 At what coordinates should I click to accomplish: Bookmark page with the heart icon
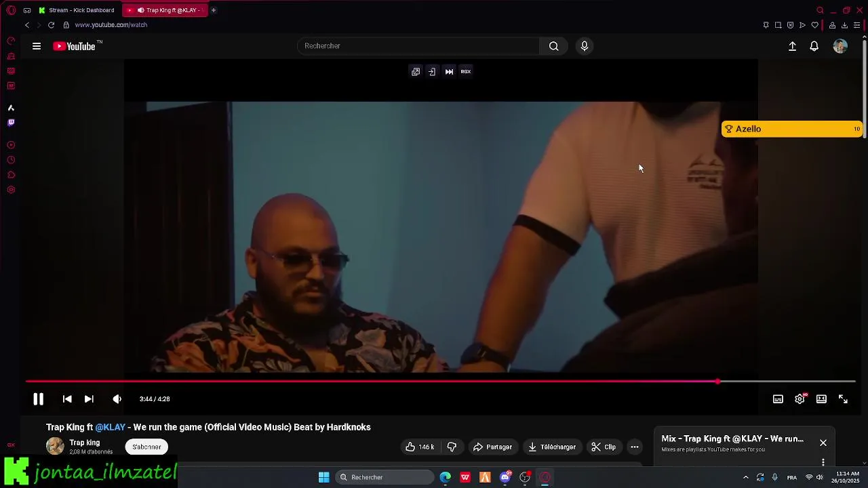click(x=814, y=25)
